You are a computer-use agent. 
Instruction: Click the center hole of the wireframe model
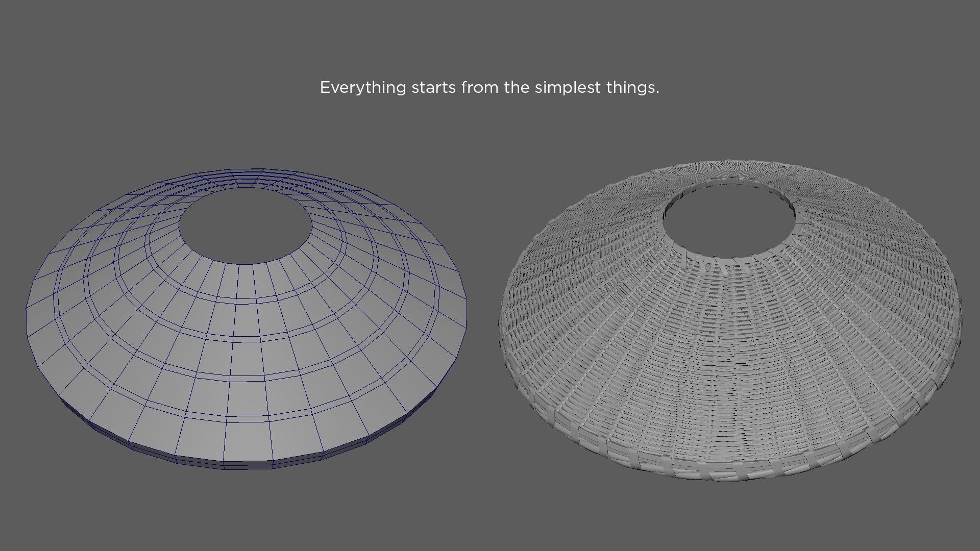pos(245,225)
